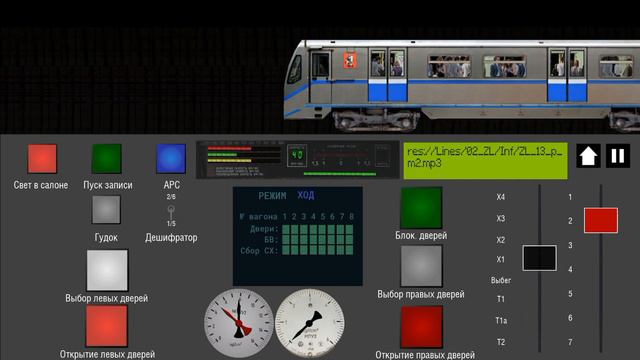Click the left pressure gauge with red needle
640x360 pixels.
point(239,323)
